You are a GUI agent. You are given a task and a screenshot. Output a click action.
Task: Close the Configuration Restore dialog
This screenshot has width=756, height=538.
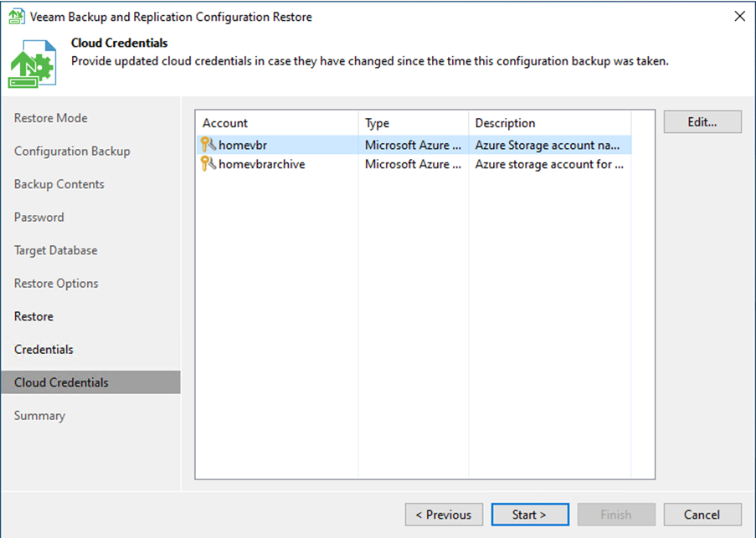pyautogui.click(x=739, y=17)
